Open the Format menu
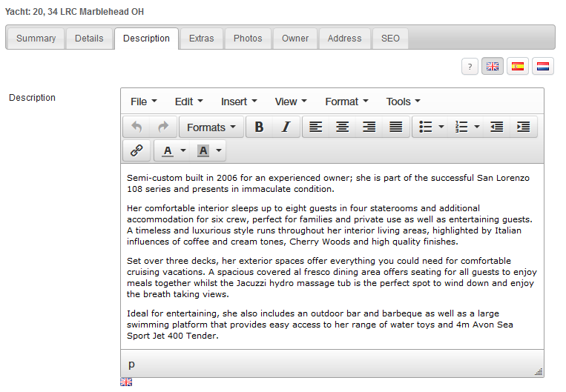 point(346,102)
